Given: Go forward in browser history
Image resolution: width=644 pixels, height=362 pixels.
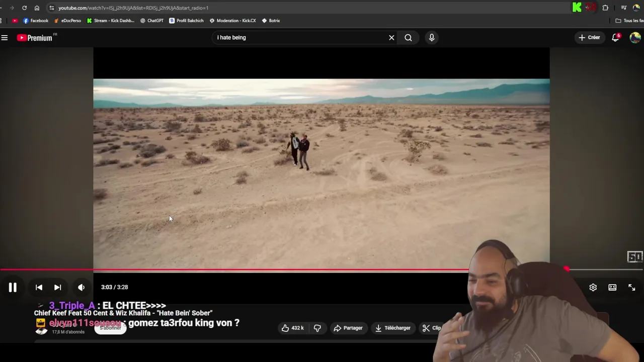Looking at the screenshot, I should (x=12, y=8).
